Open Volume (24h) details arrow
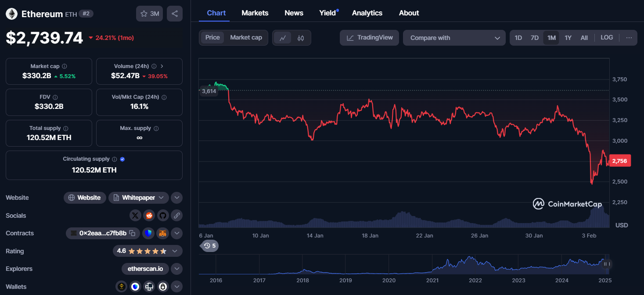 click(162, 66)
